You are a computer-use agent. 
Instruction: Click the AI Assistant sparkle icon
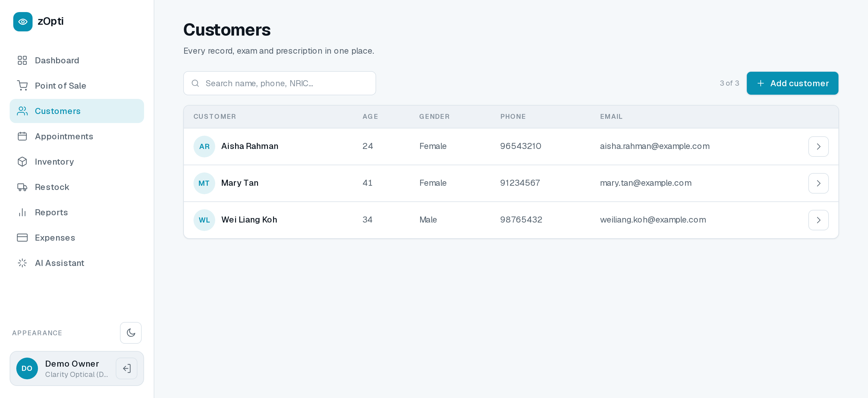[x=22, y=263]
